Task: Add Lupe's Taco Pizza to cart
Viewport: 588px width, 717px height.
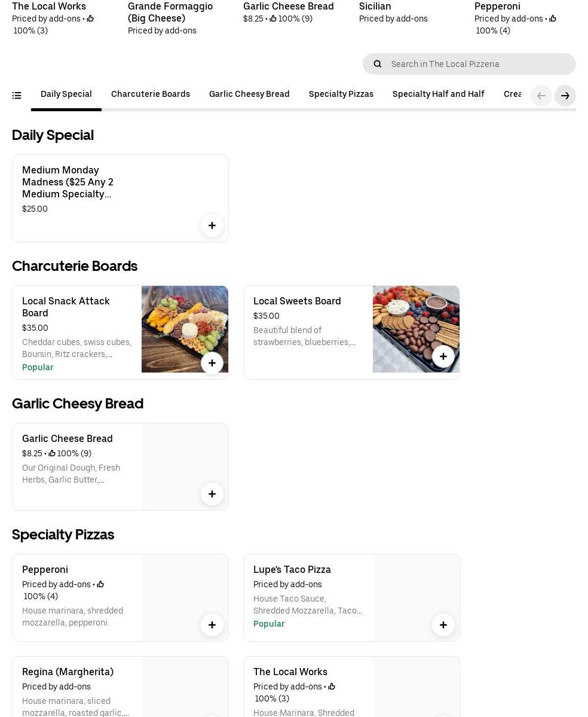Action: pos(443,625)
